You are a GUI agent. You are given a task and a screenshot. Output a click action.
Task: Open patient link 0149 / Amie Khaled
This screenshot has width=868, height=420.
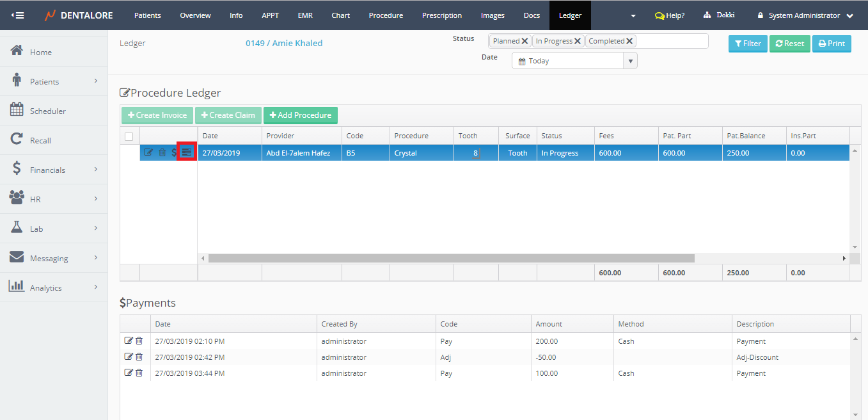(x=284, y=44)
